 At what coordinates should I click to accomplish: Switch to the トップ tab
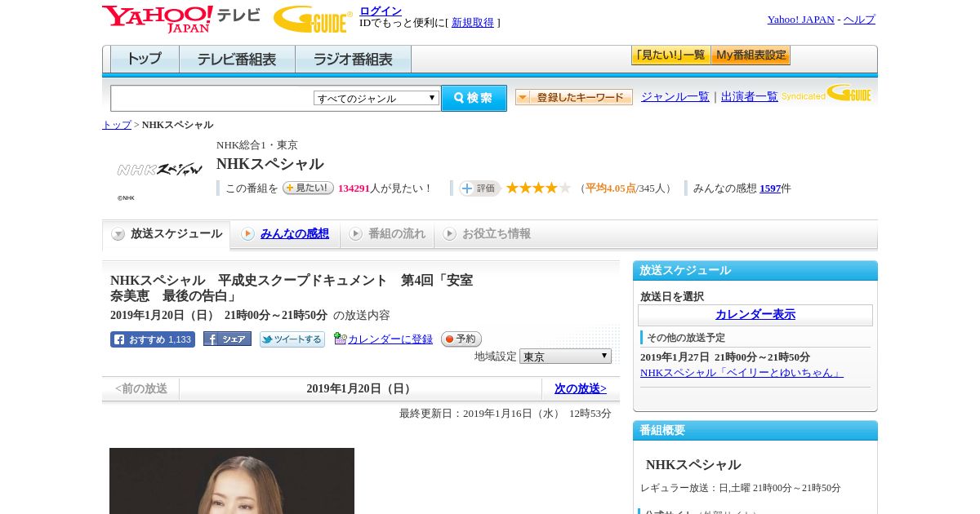tap(145, 60)
